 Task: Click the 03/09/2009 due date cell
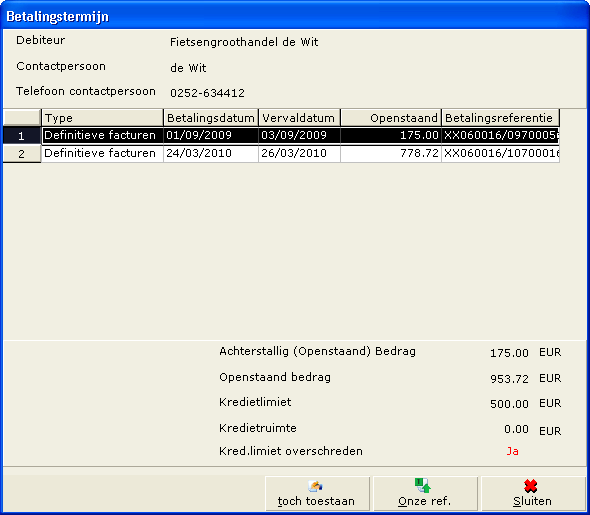click(299, 135)
